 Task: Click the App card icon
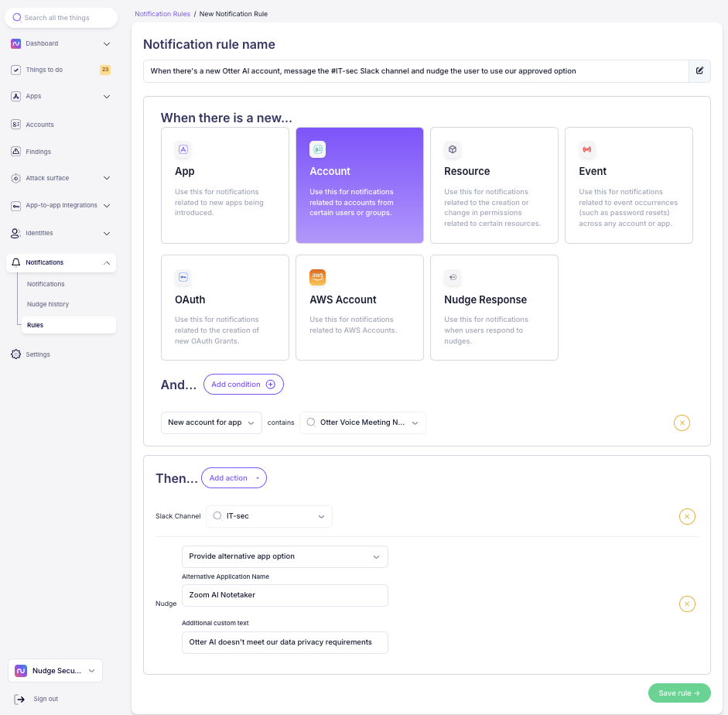[183, 149]
